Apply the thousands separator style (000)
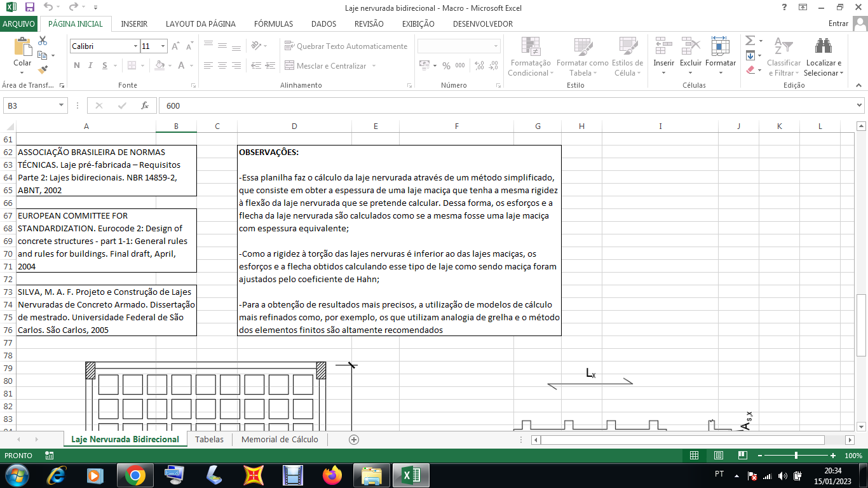 [460, 65]
